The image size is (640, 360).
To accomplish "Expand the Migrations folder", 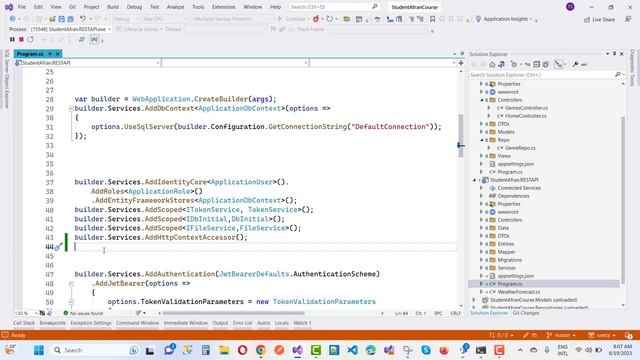I will click(x=482, y=260).
